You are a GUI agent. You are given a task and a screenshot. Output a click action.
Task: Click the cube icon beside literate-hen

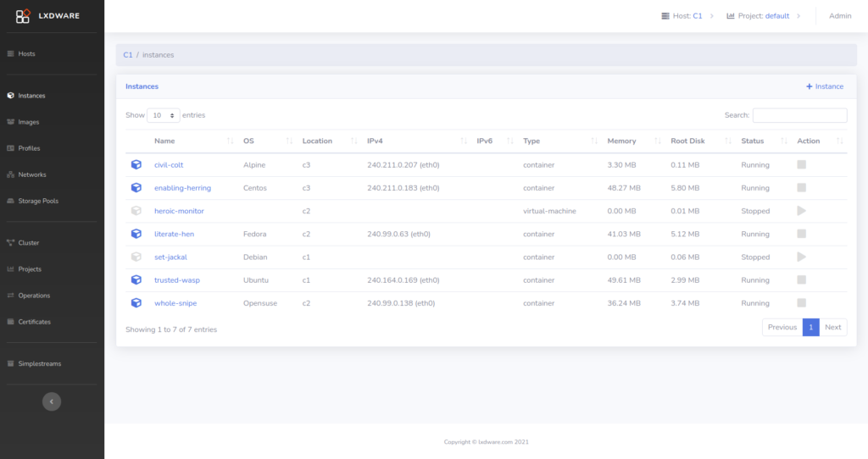tap(136, 234)
